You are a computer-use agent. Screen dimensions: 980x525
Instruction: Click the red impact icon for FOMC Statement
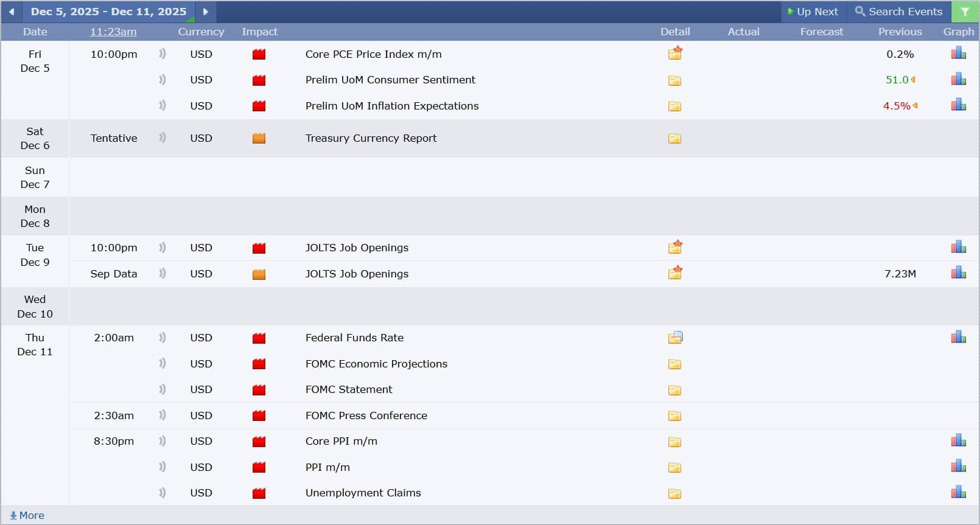click(259, 390)
